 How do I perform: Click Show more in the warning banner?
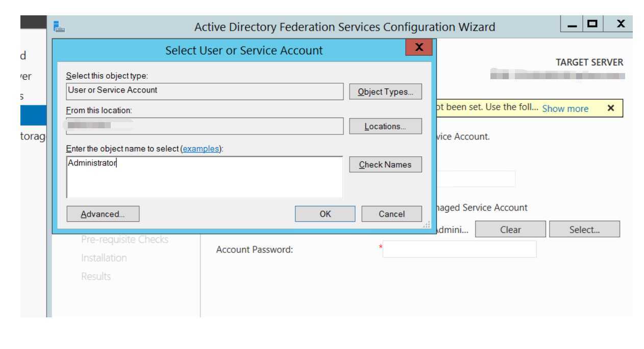pos(565,108)
